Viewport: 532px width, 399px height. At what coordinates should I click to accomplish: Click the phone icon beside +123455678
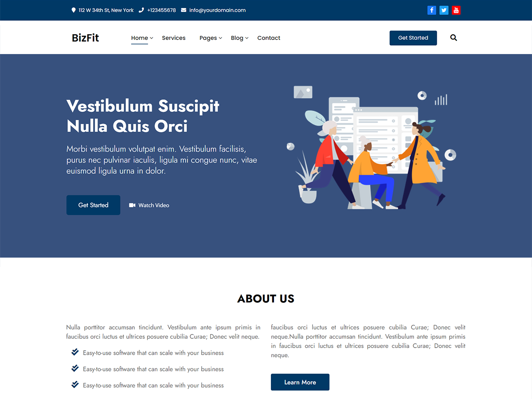point(141,10)
